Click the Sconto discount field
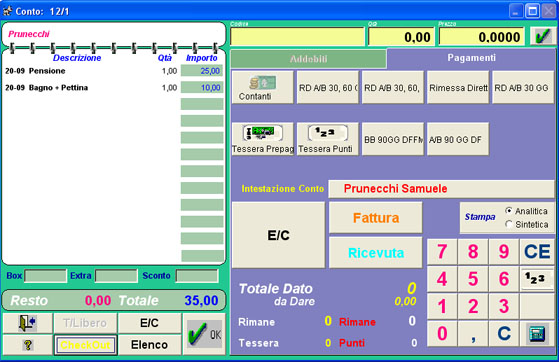 pyautogui.click(x=197, y=276)
